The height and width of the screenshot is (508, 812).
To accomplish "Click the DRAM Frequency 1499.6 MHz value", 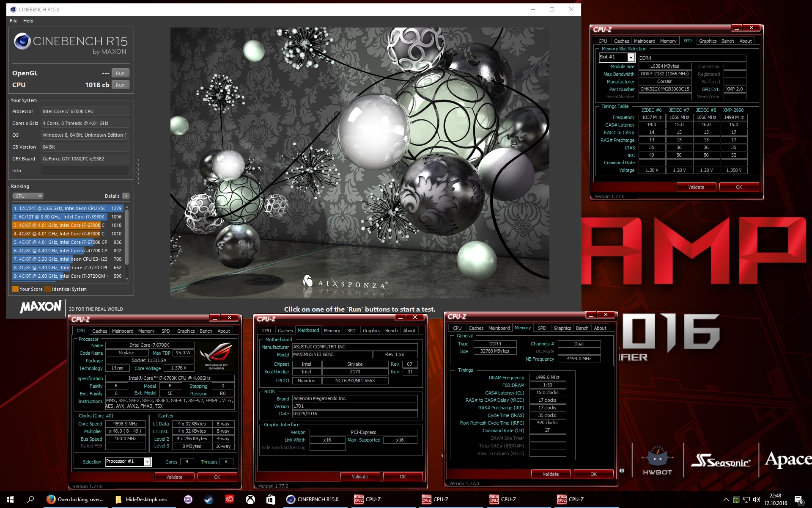I will [x=547, y=377].
